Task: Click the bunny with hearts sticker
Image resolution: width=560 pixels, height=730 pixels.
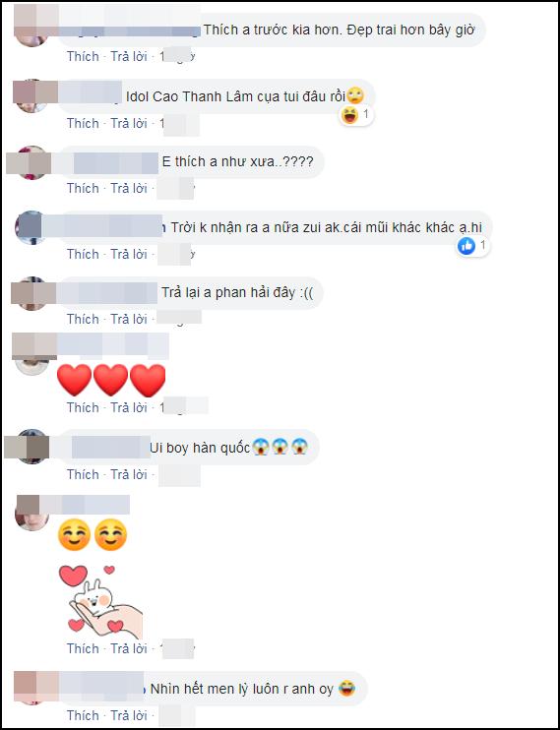Action: [100, 601]
